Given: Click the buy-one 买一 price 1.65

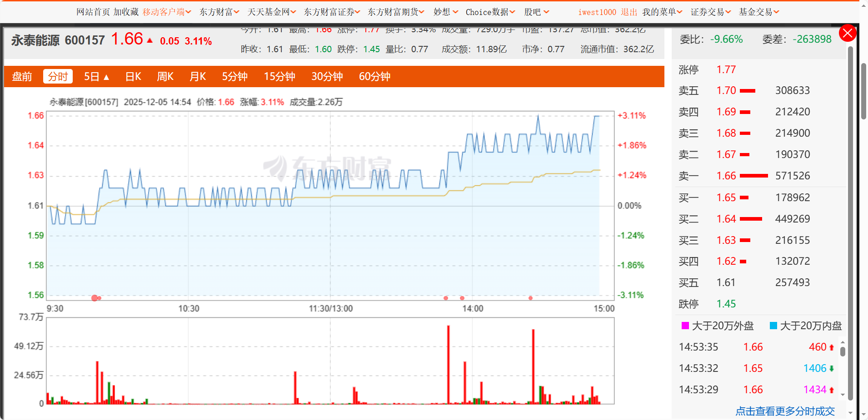Looking at the screenshot, I should (x=726, y=198).
